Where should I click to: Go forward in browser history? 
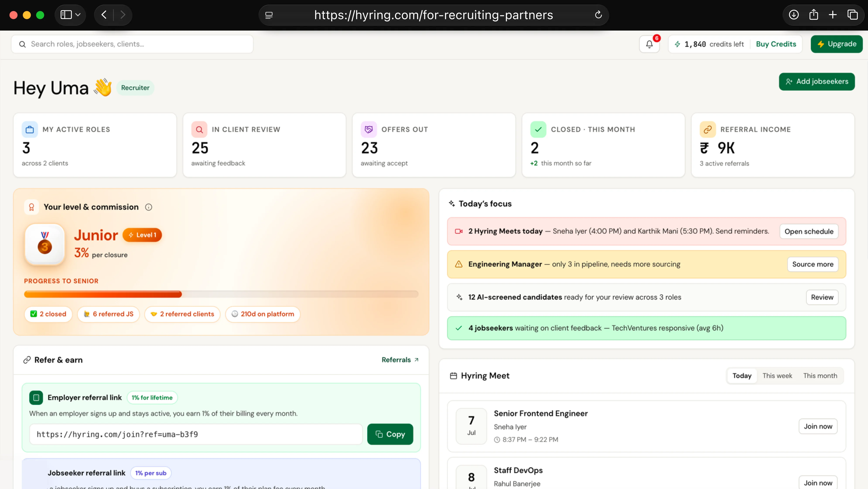123,15
